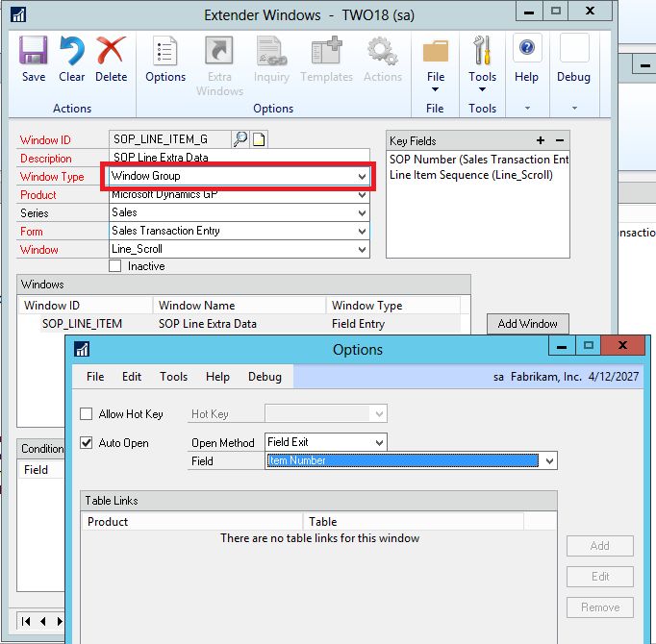Click the Help question mark icon

coord(527,47)
